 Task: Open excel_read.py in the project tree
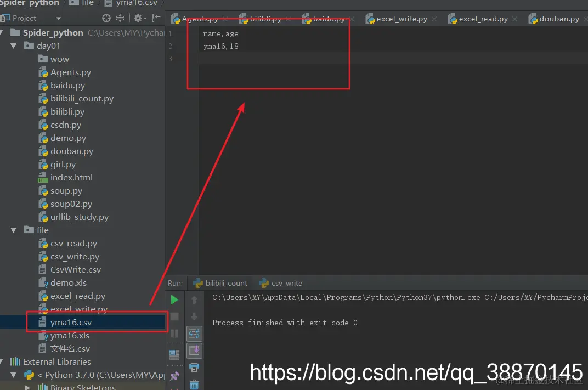(72, 296)
